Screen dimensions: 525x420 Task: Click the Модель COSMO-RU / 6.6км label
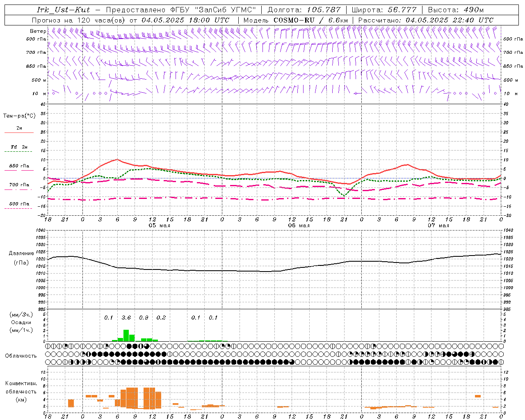(x=296, y=20)
